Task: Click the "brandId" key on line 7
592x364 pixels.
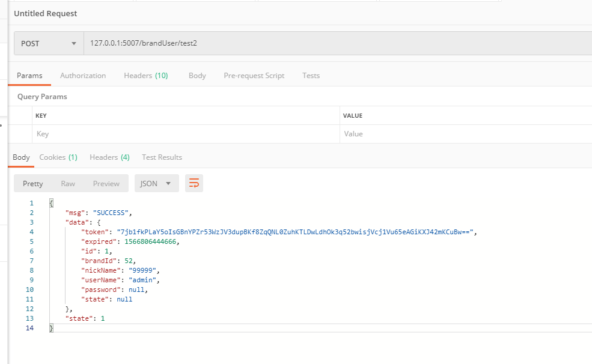Action: tap(99, 261)
